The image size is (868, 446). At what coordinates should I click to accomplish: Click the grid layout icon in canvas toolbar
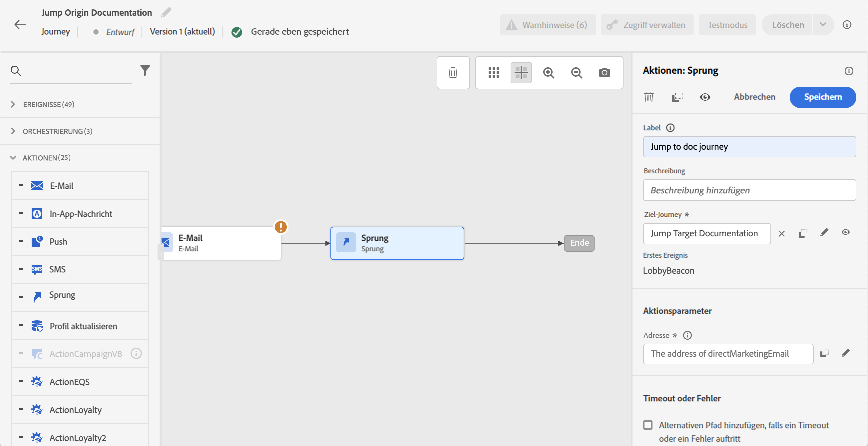(x=494, y=72)
